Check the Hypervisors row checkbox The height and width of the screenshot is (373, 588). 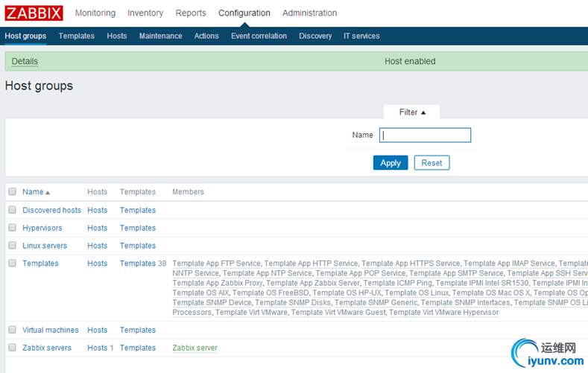(13, 227)
